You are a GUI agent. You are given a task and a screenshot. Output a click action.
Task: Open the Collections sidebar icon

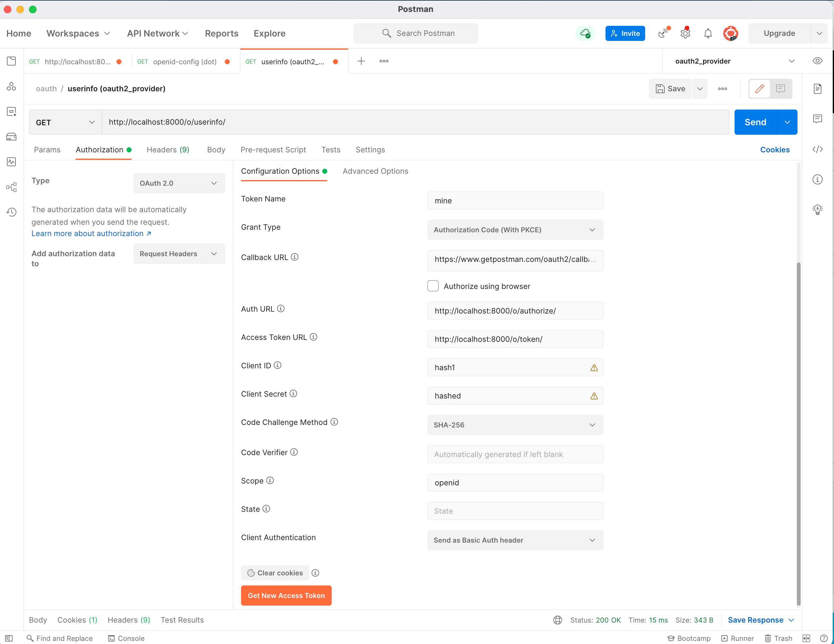tap(11, 61)
